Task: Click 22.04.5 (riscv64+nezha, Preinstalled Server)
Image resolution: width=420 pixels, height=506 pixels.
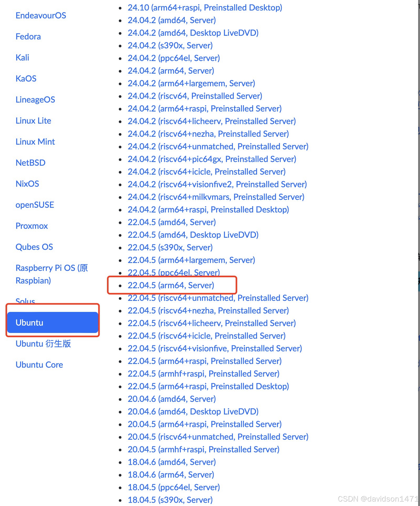Action: click(x=208, y=311)
